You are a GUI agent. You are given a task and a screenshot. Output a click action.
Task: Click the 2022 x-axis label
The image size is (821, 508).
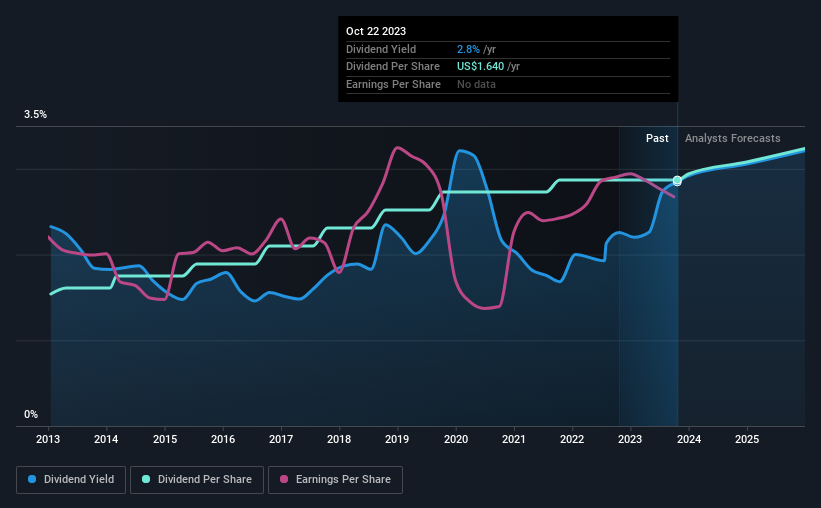click(572, 439)
